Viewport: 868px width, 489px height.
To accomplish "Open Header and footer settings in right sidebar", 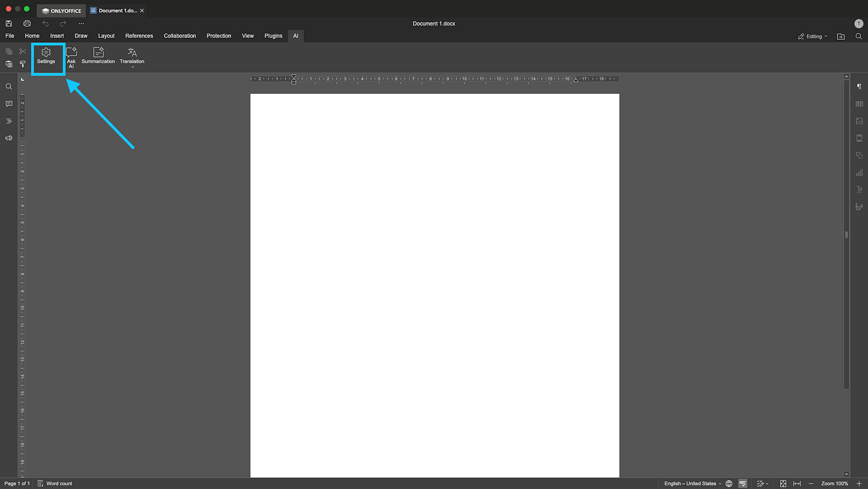I will pos(859,138).
